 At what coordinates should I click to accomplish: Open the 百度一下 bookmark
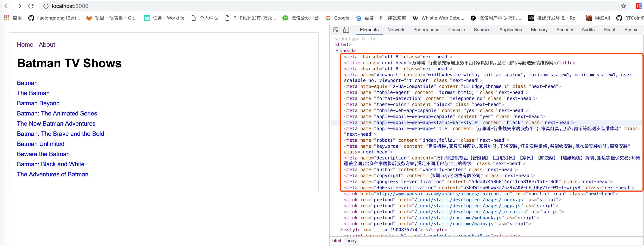click(381, 18)
